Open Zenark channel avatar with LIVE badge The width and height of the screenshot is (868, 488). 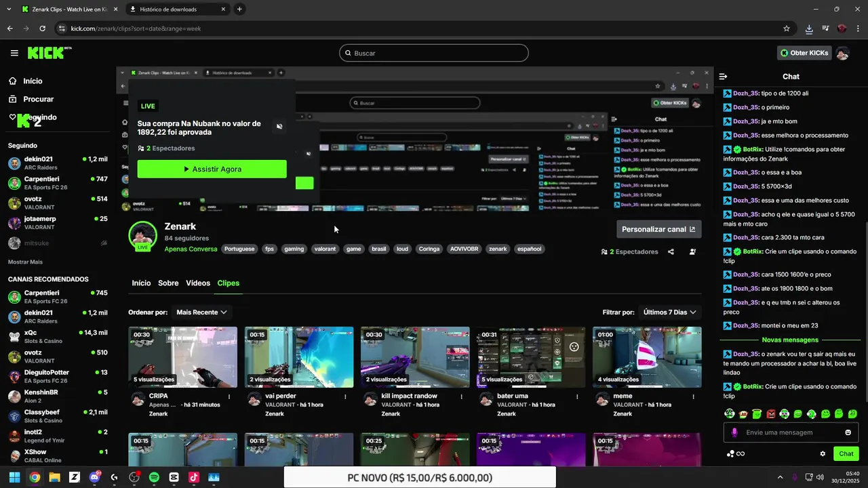(x=142, y=235)
